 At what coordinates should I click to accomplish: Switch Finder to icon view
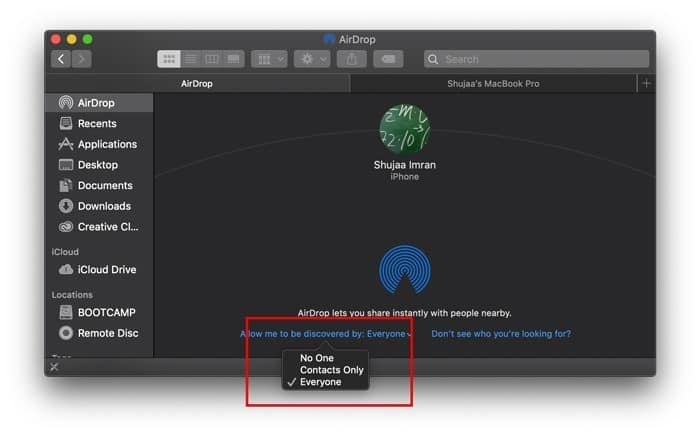169,59
